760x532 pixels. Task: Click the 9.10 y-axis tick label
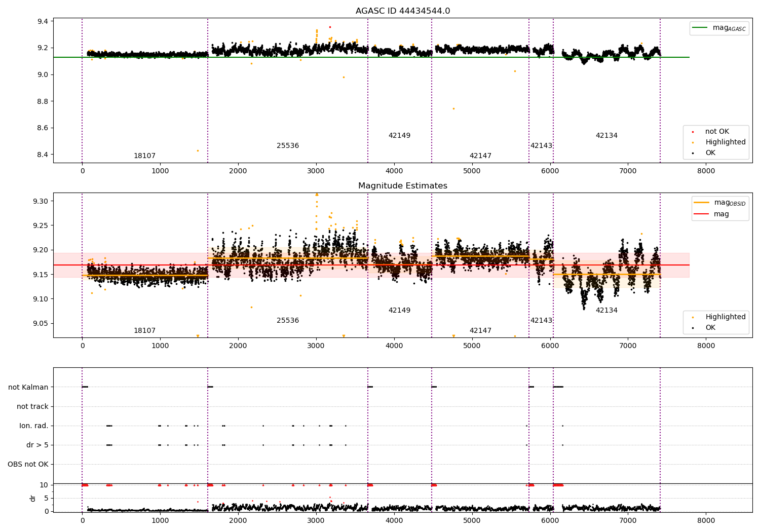(x=41, y=299)
